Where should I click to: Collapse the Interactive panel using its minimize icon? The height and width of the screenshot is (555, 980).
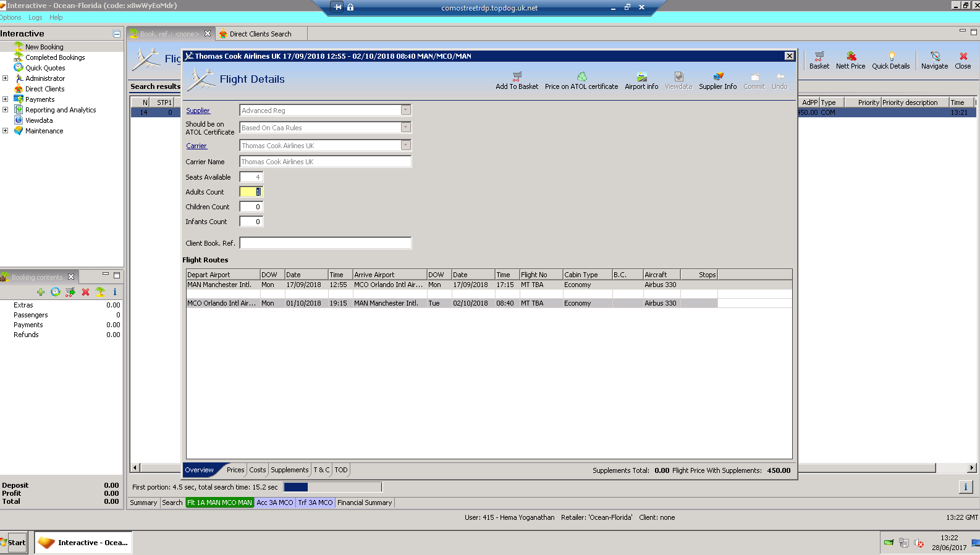tap(117, 34)
